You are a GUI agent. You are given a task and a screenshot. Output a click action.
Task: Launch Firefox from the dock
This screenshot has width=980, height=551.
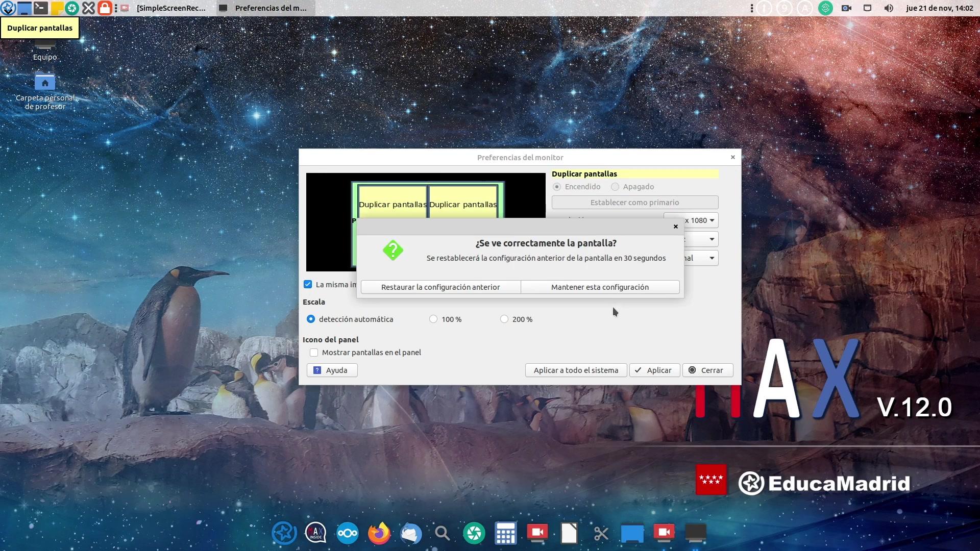point(379,533)
